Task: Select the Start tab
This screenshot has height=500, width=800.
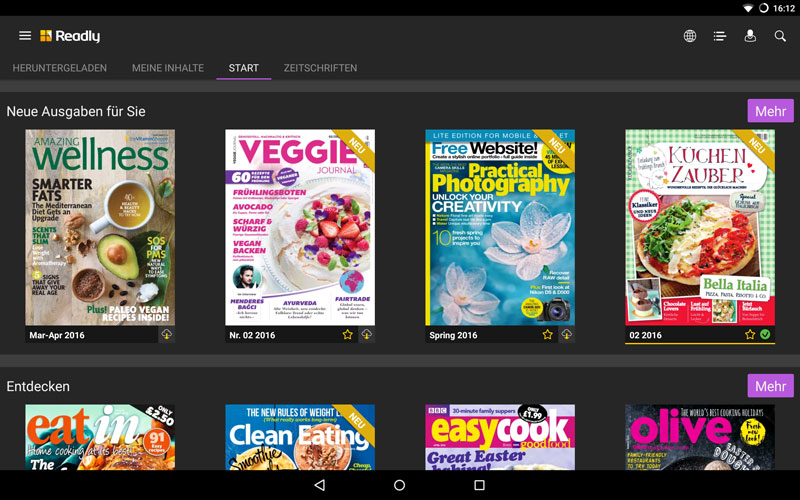Action: [x=243, y=68]
